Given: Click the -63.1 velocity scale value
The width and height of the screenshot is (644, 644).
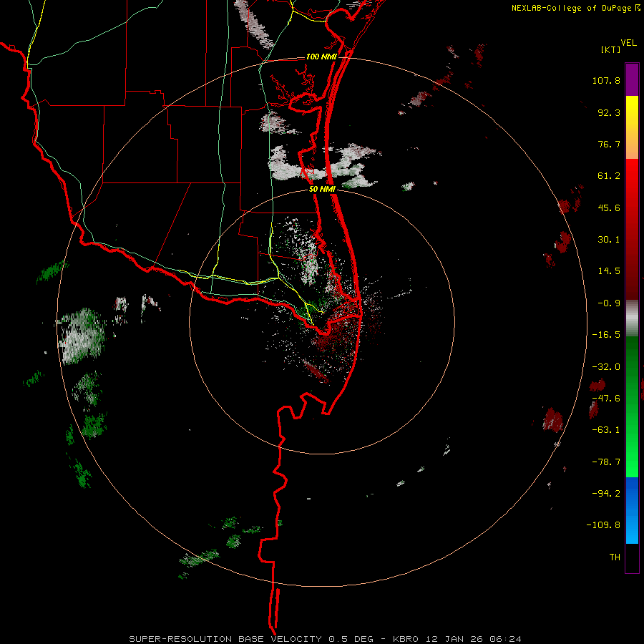Looking at the screenshot, I should 606,430.
